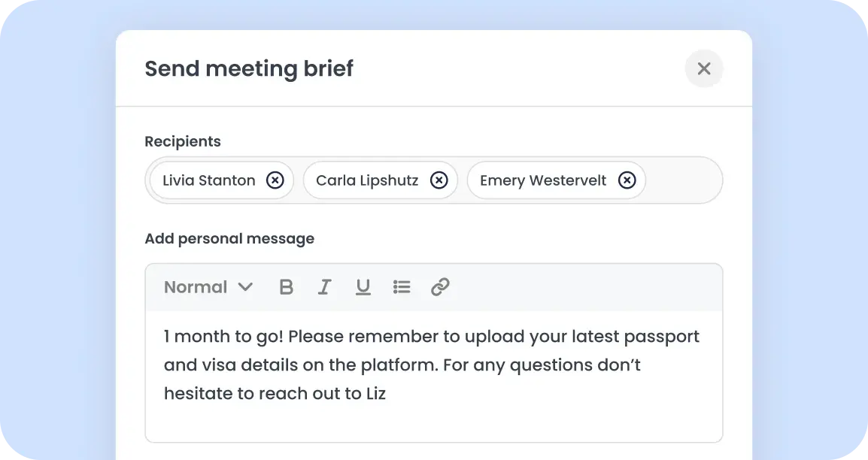Click the Add personal message label
Image resolution: width=868 pixels, height=460 pixels.
[x=229, y=239]
